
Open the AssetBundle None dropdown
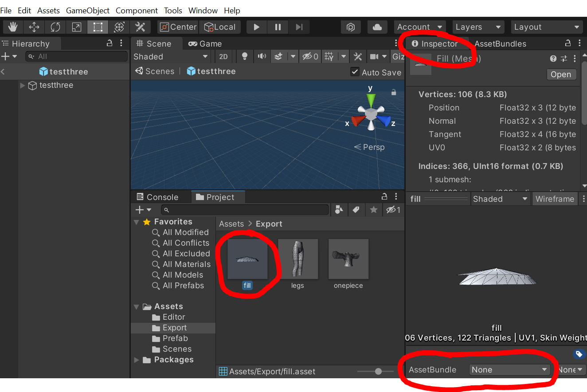(x=510, y=370)
